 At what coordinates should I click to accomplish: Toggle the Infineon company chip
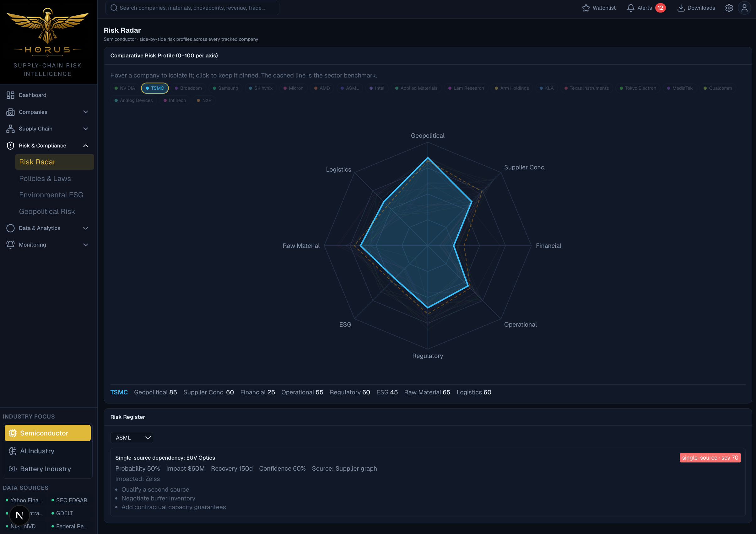click(x=175, y=100)
